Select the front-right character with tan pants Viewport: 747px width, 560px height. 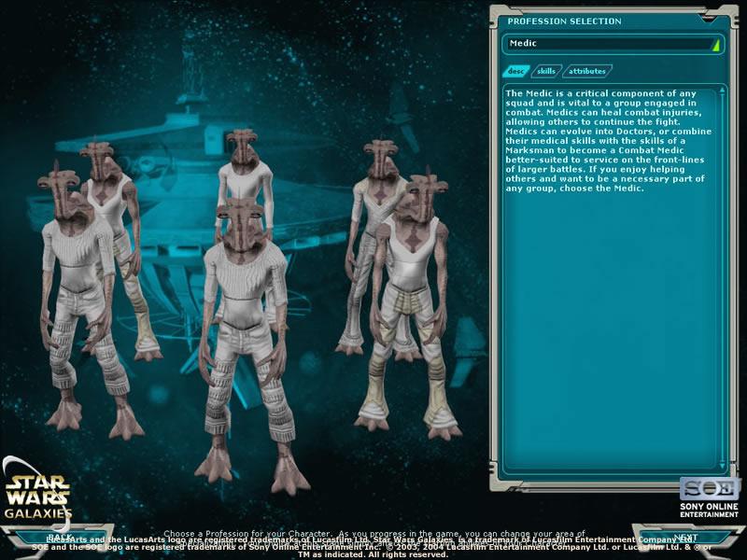pyautogui.click(x=413, y=299)
